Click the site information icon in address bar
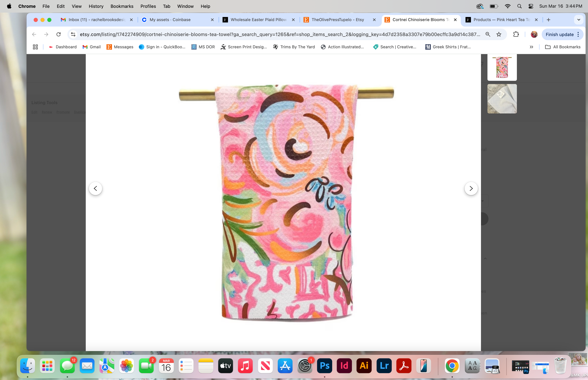This screenshot has height=380, width=588. tap(73, 34)
